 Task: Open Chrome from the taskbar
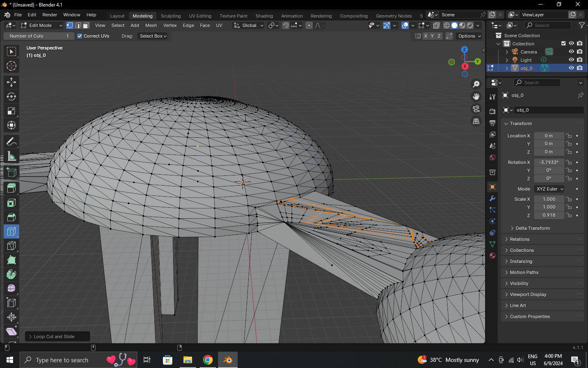208,360
